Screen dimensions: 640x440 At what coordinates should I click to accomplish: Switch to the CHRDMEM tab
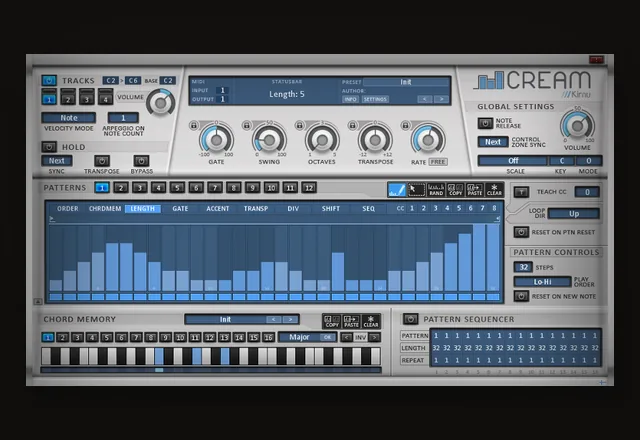click(105, 209)
